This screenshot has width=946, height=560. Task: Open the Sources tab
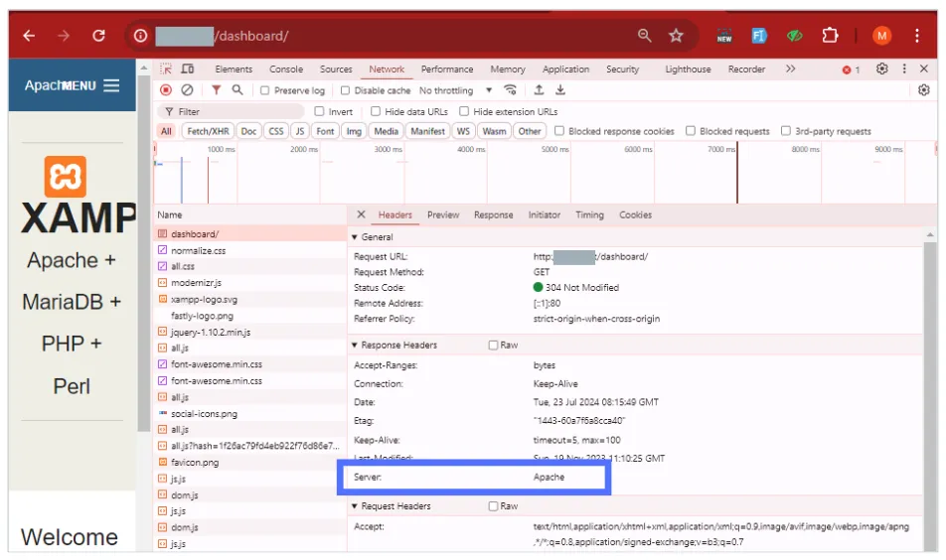pyautogui.click(x=336, y=70)
